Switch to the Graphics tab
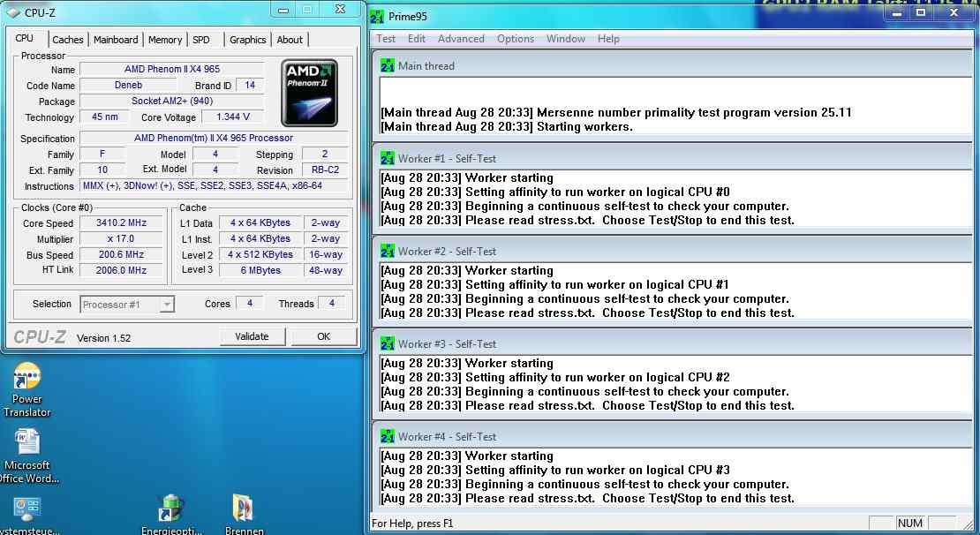This screenshot has width=980, height=535. pyautogui.click(x=247, y=40)
